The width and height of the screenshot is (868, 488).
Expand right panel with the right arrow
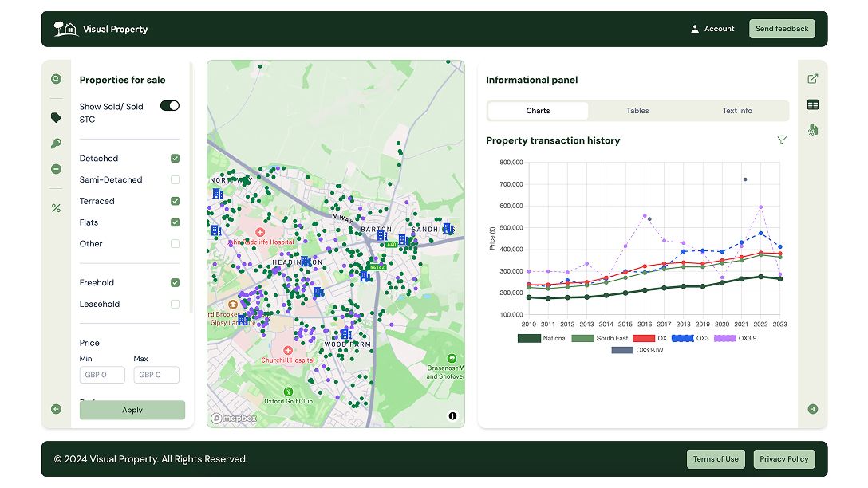(813, 409)
